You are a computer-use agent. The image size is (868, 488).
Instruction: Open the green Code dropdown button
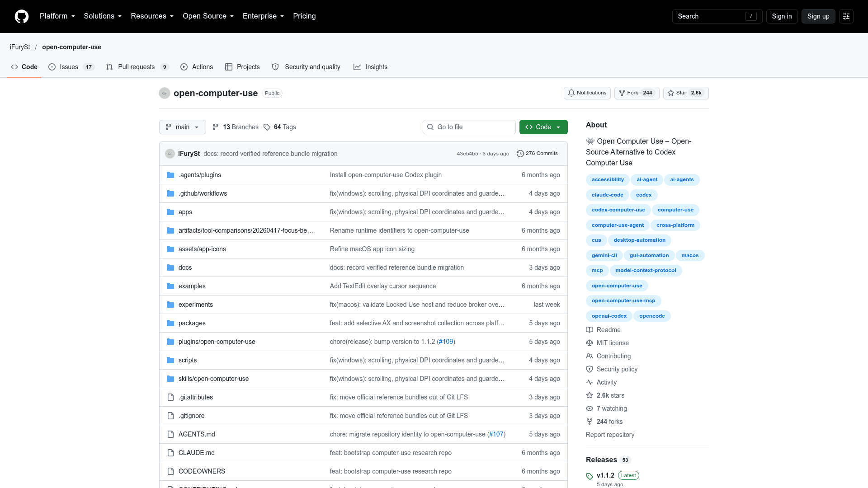pos(543,127)
